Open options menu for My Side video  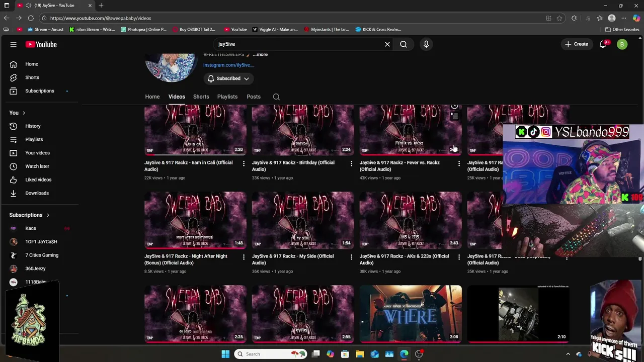click(351, 257)
